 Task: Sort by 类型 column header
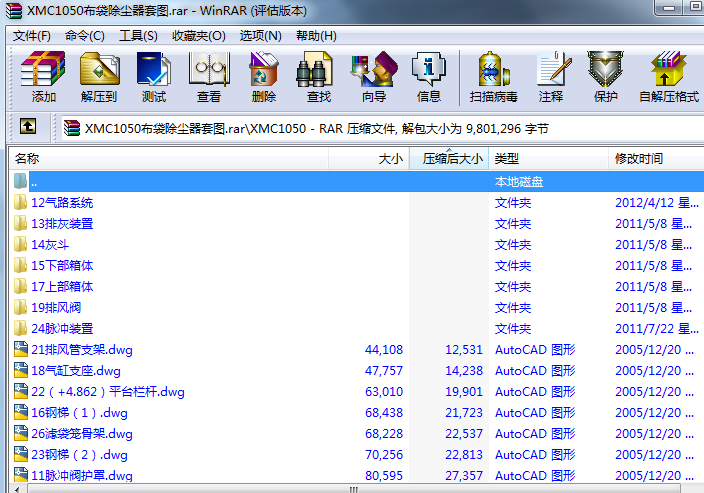pyautogui.click(x=549, y=158)
